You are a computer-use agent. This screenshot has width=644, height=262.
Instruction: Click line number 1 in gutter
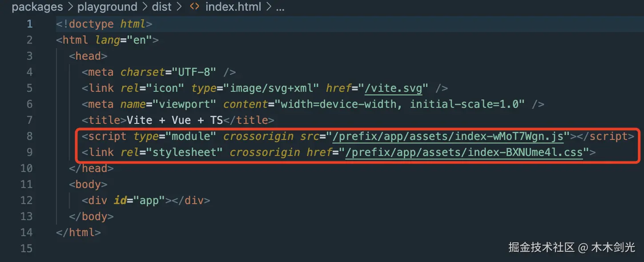point(30,24)
